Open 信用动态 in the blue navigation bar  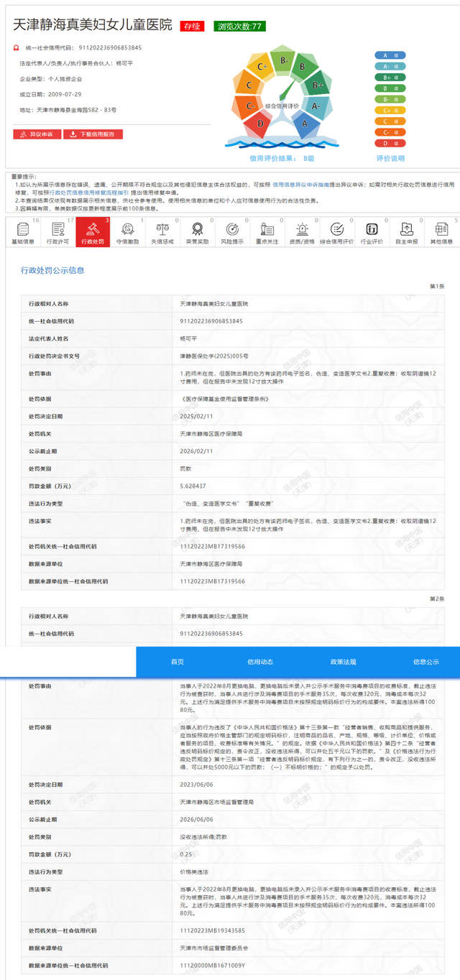click(260, 662)
